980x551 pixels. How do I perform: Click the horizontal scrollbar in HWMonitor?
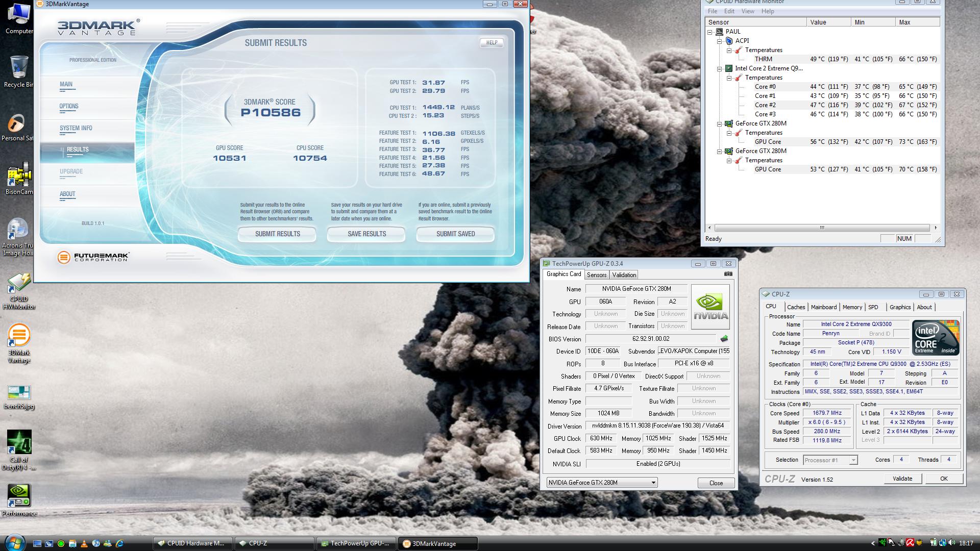pos(822,228)
